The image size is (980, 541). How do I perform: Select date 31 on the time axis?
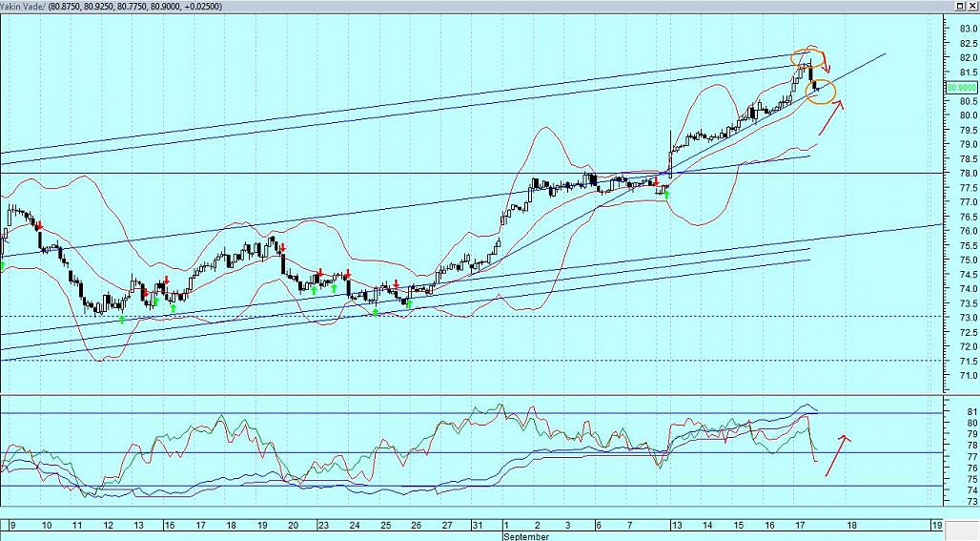(x=477, y=526)
